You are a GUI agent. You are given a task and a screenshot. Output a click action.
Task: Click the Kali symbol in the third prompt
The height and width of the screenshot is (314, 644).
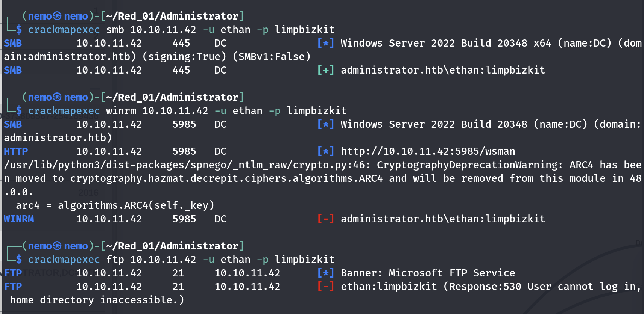pos(57,246)
